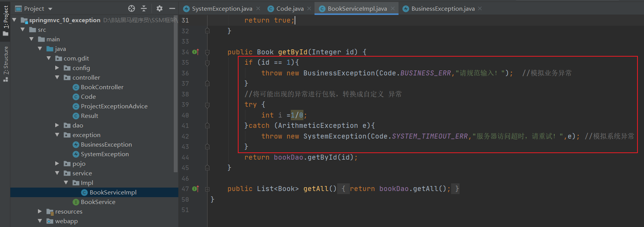Collapse the main folder
This screenshot has height=227, width=644.
tap(31, 39)
